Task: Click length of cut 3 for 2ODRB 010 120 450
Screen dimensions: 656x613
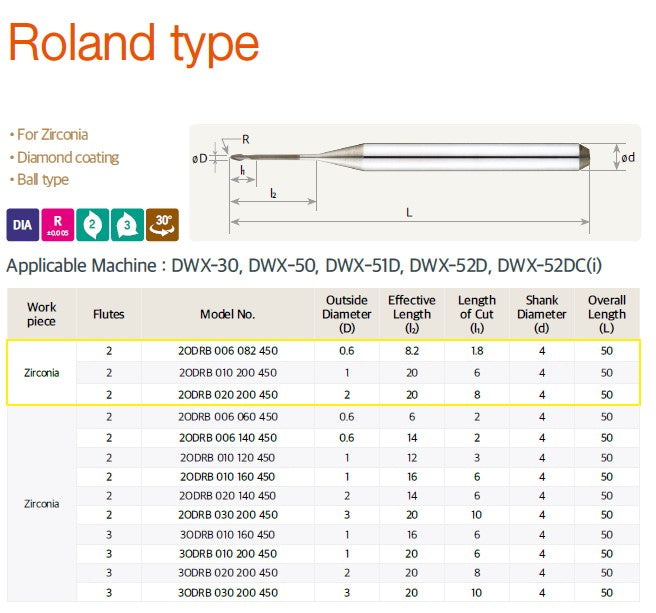Action: pyautogui.click(x=477, y=458)
